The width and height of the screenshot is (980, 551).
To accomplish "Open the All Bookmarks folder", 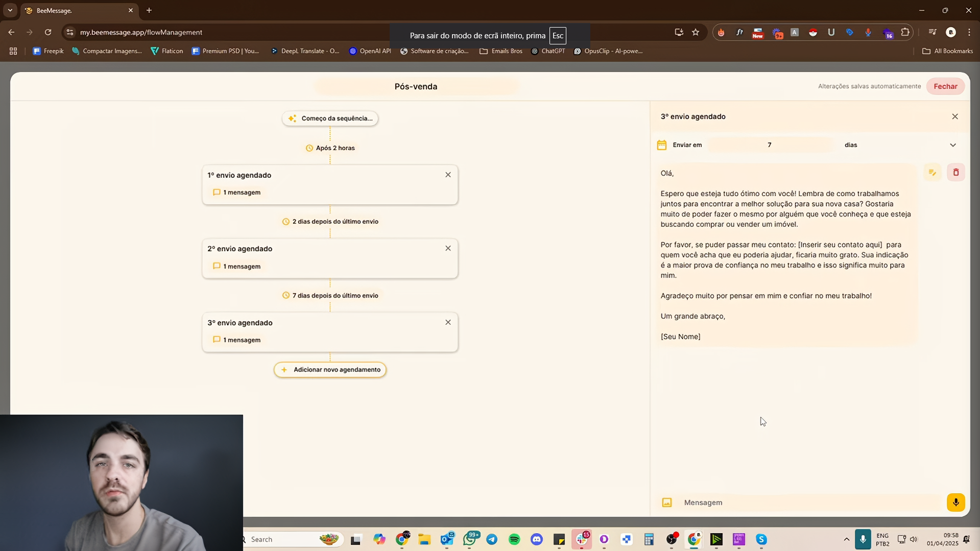I will (947, 51).
